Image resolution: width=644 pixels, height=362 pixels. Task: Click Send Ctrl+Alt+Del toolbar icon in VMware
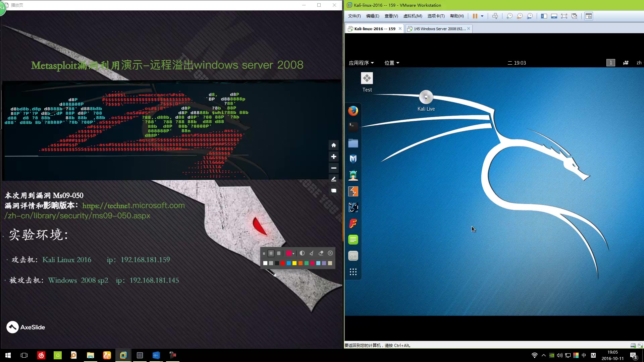495,16
